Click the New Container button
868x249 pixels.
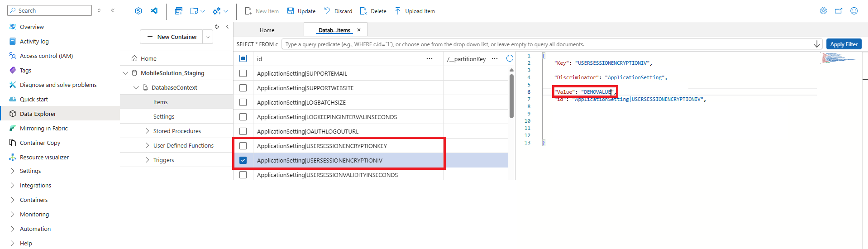coord(172,37)
